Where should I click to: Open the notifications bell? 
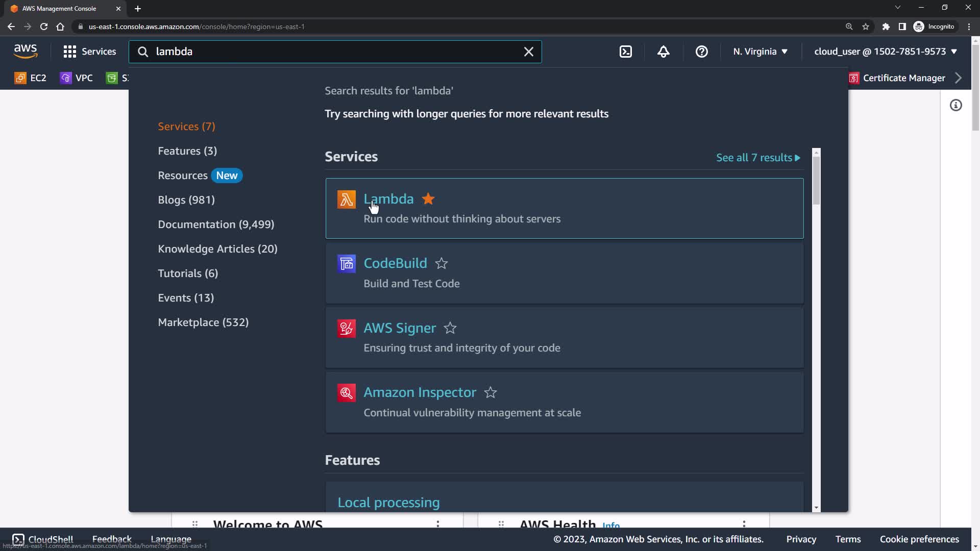(663, 52)
